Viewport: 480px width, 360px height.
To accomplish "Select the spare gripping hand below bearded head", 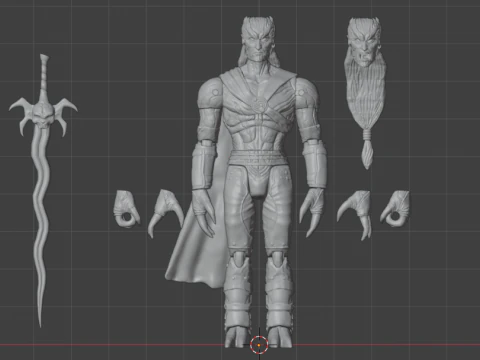I will coord(395,209).
